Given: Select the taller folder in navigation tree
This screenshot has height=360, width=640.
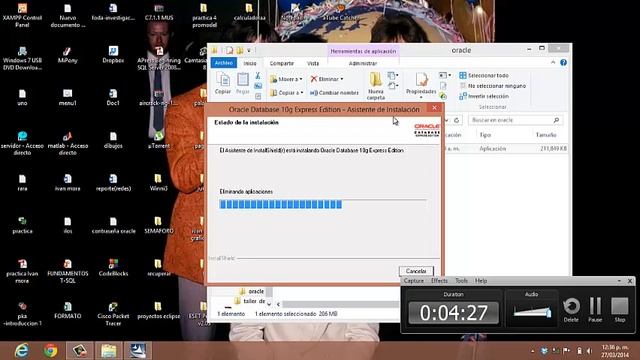Looking at the screenshot, I should coord(249,301).
